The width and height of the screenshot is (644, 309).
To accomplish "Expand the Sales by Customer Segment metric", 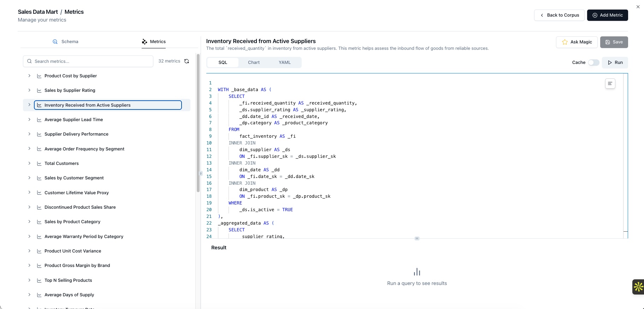I will click(x=29, y=178).
